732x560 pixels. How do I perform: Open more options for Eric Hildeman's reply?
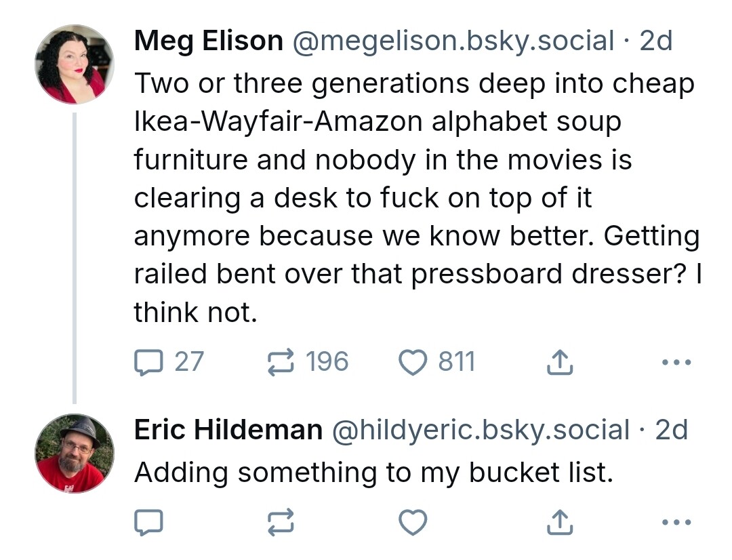[x=676, y=522]
